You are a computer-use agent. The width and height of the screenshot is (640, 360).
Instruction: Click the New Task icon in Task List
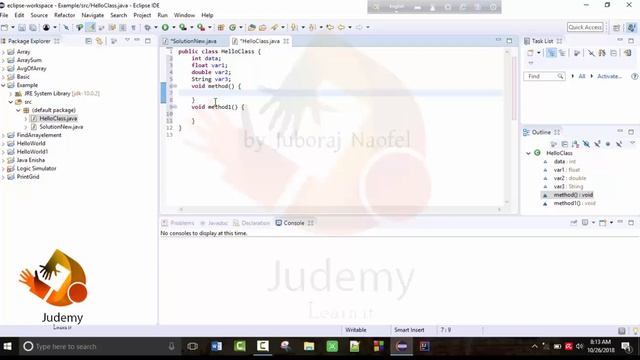click(530, 53)
